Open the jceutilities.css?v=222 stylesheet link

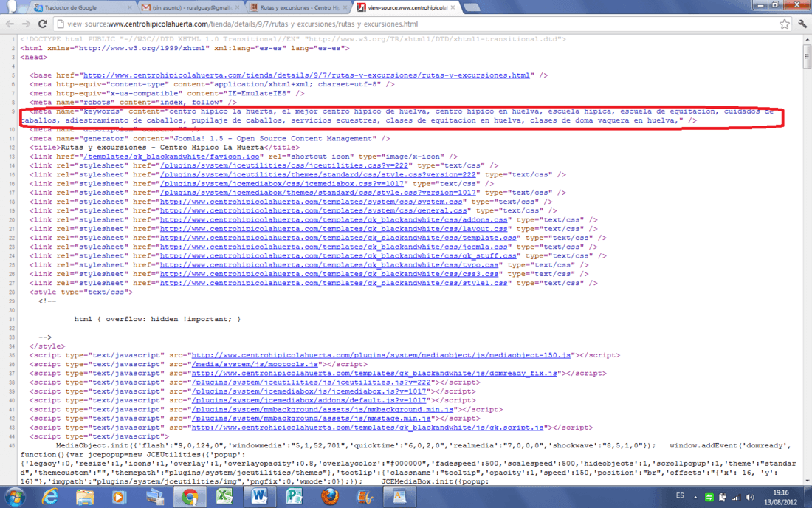(x=284, y=165)
